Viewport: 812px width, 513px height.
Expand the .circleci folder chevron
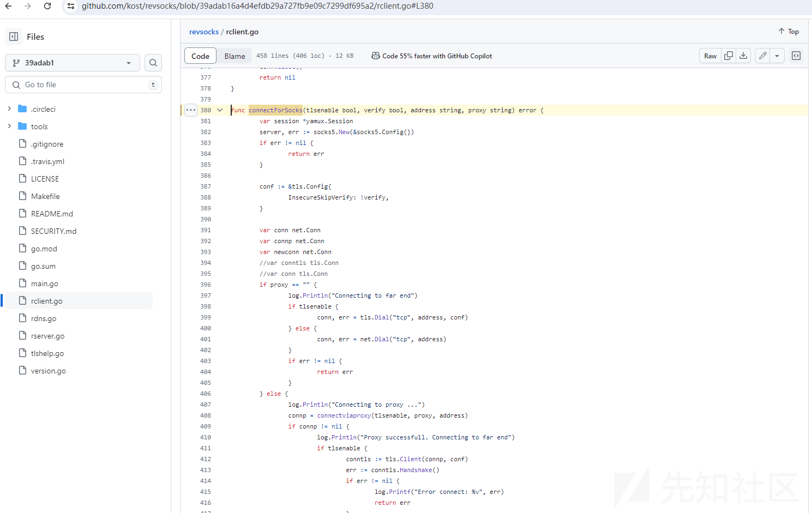coord(9,109)
